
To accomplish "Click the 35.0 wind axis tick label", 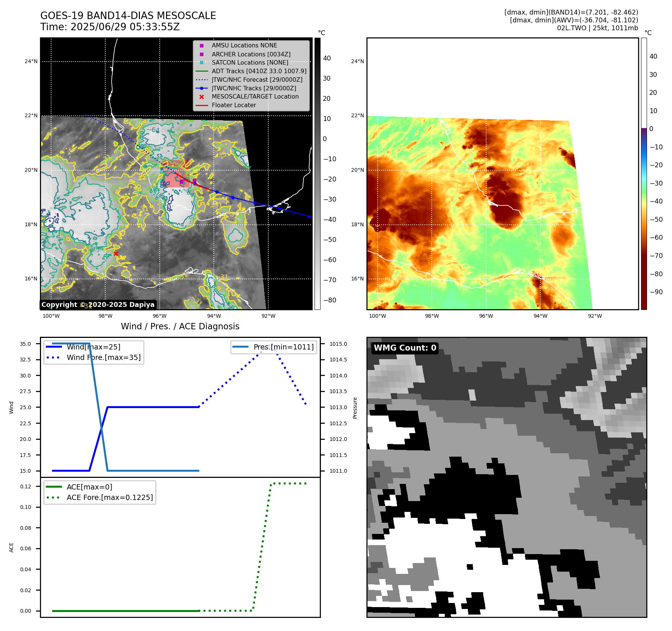I will (x=25, y=344).
